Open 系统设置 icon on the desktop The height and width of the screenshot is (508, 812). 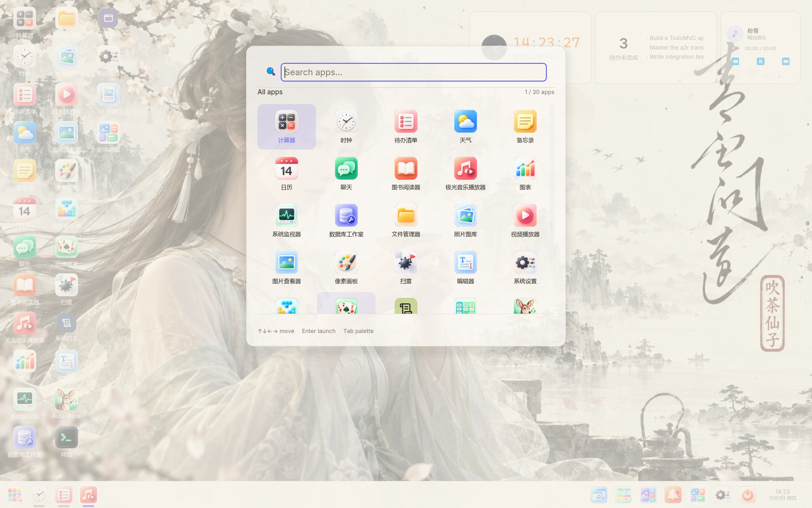(x=108, y=61)
